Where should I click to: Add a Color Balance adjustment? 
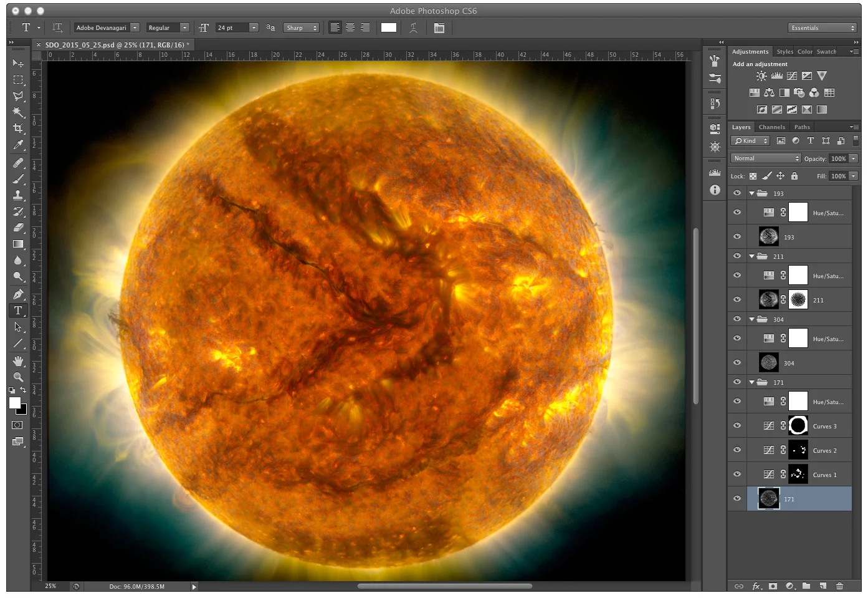[769, 92]
